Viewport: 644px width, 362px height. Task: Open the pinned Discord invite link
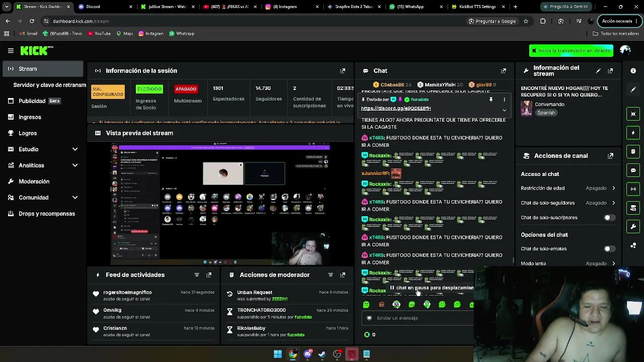396,109
